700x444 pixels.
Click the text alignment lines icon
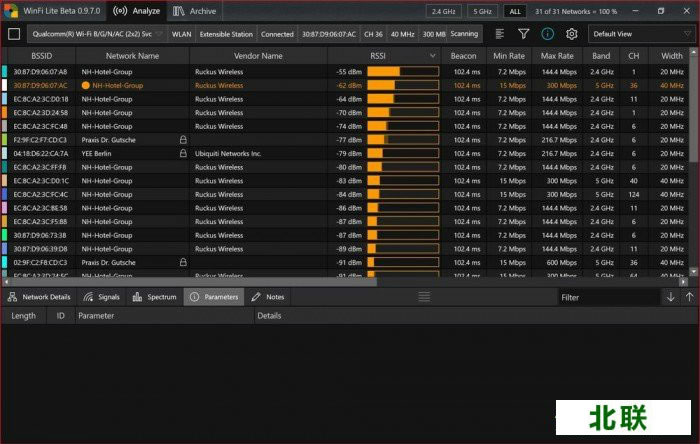coord(500,34)
